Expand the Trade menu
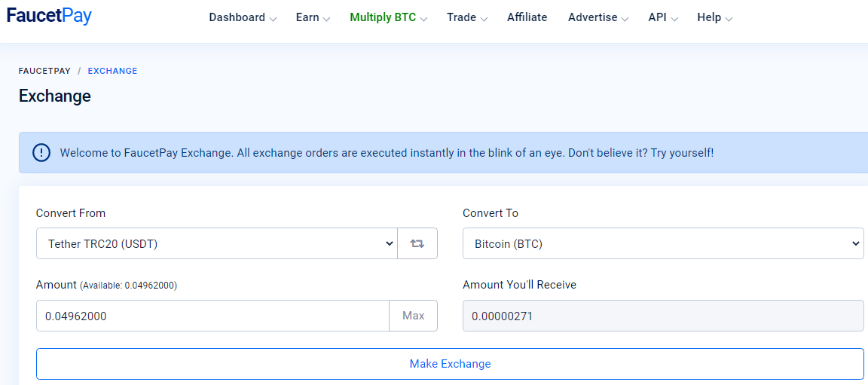 coord(466,17)
